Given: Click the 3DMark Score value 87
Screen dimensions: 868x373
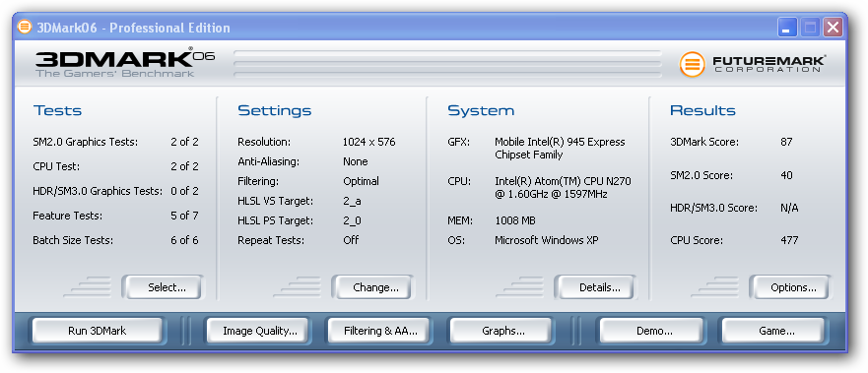Looking at the screenshot, I should point(786,142).
